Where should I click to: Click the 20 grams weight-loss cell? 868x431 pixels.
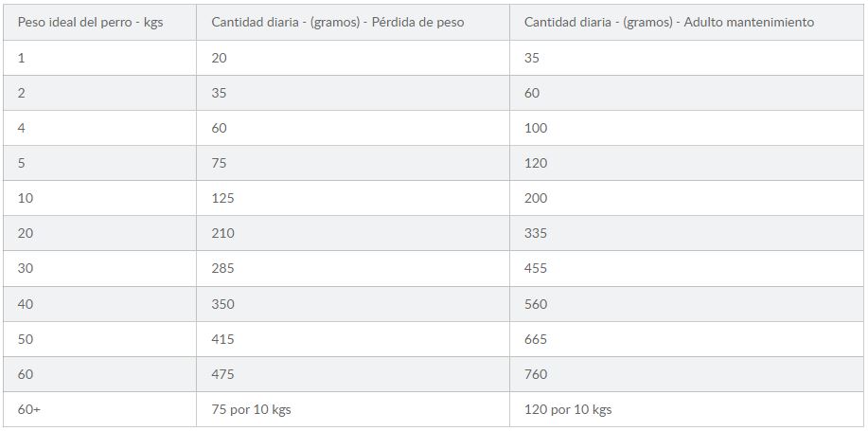click(x=353, y=58)
